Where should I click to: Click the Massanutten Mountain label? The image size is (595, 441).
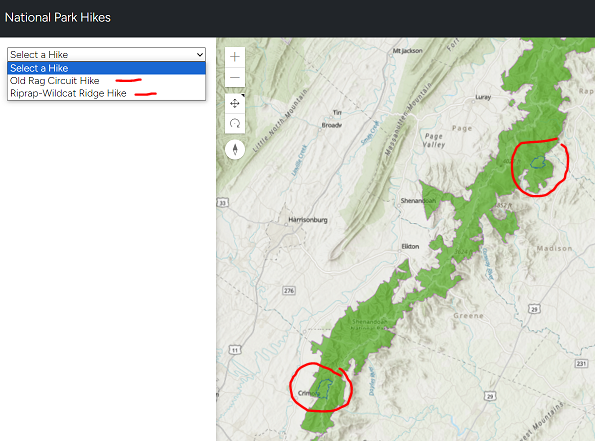[x=408, y=119]
